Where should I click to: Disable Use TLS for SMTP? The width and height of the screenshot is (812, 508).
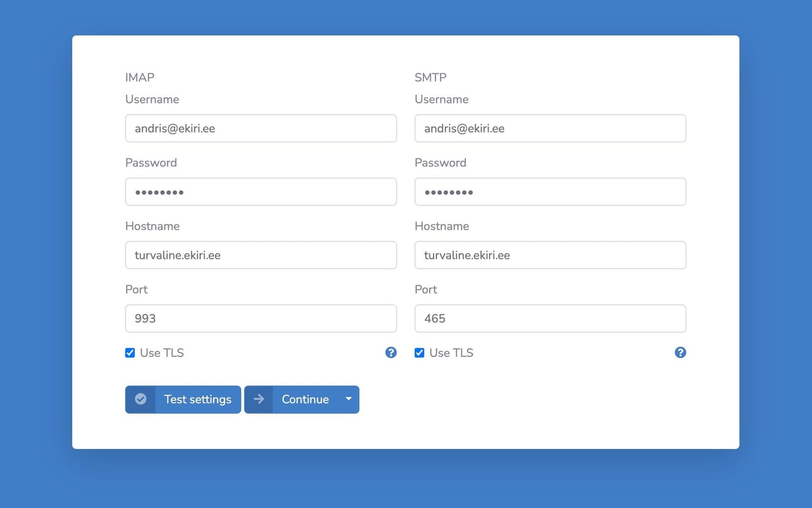point(419,353)
